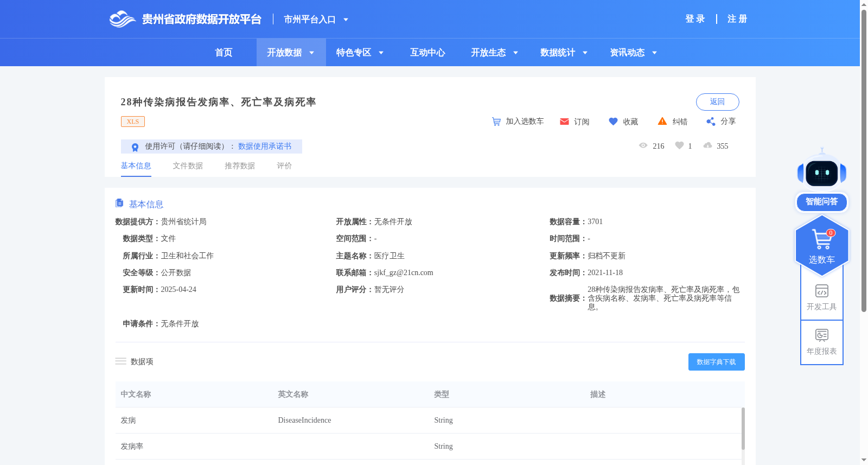Click the subscribe envelope icon
Screen dimensions: 868x465
coord(564,122)
